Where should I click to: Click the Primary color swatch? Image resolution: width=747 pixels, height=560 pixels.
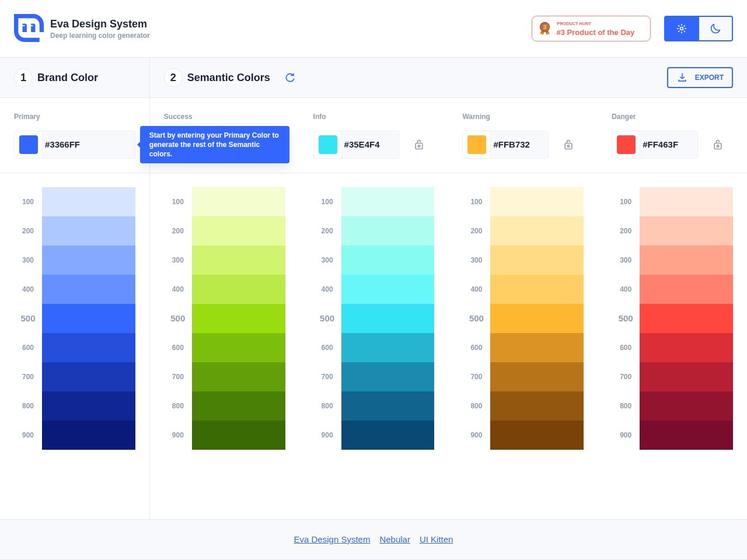(28, 144)
